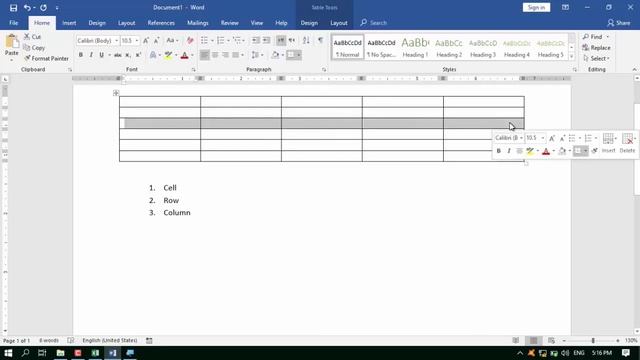Viewport: 640px width, 360px height.
Task: Toggle Bold in the ribbon Font group
Action: tap(81, 55)
